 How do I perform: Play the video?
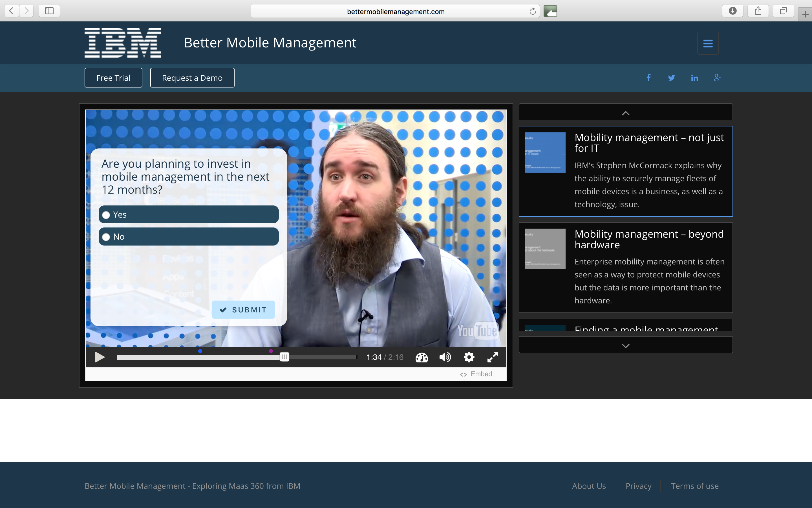tap(100, 357)
